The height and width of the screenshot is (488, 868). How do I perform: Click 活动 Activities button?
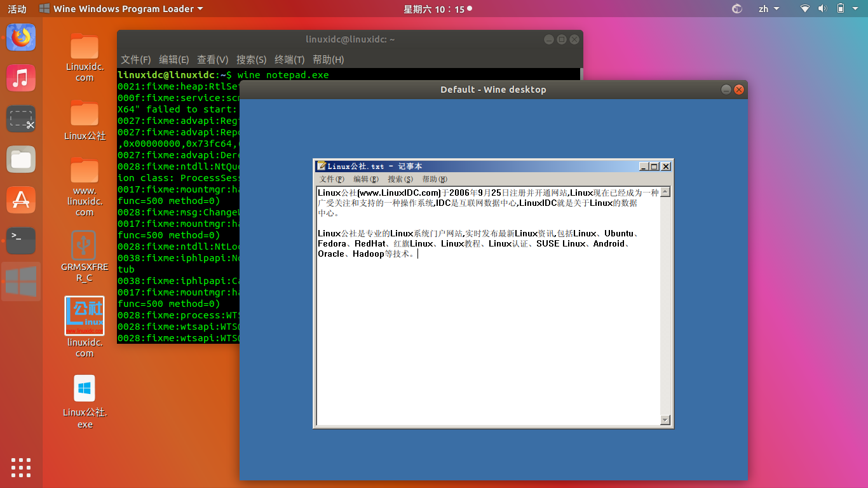(x=17, y=9)
